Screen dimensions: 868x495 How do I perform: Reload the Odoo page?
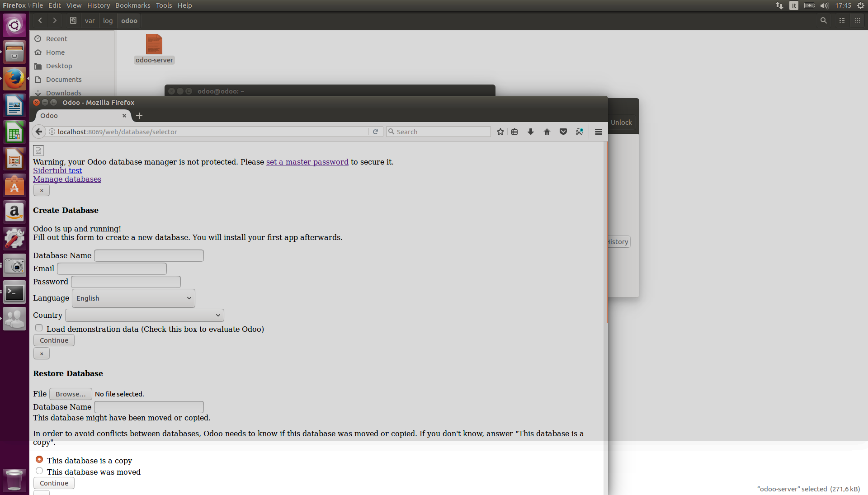(x=376, y=132)
